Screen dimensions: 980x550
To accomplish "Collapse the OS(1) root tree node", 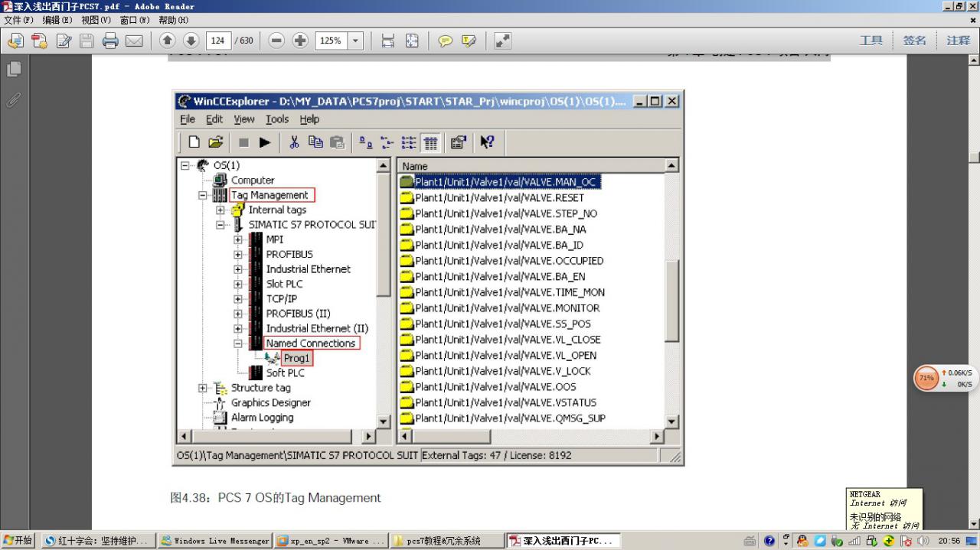I will coord(185,165).
